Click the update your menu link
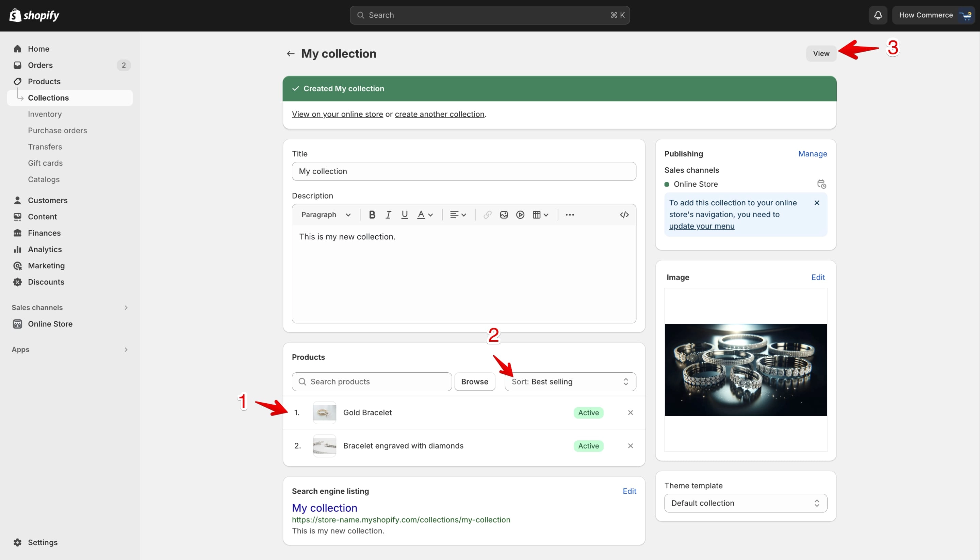This screenshot has width=980, height=560. pos(701,226)
